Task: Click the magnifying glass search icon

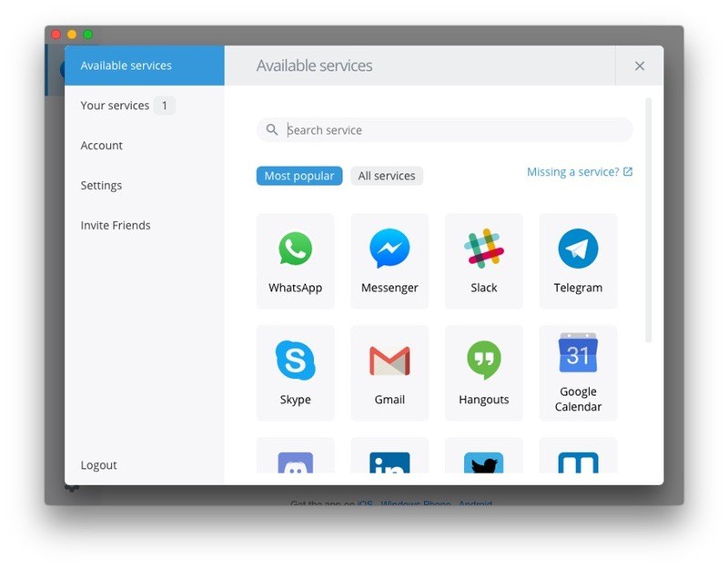Action: (272, 129)
